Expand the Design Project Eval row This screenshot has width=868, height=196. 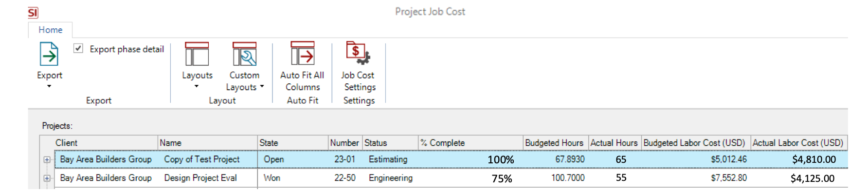click(47, 178)
